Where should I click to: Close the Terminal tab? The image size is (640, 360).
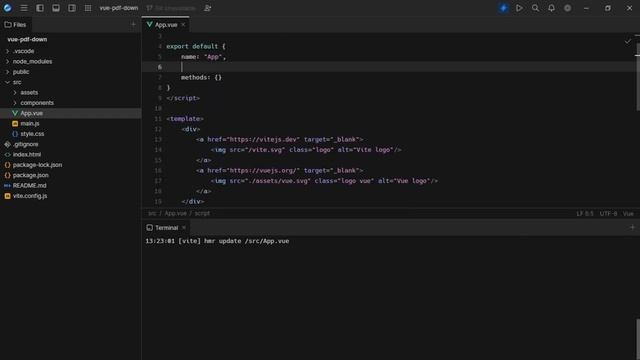(x=184, y=228)
